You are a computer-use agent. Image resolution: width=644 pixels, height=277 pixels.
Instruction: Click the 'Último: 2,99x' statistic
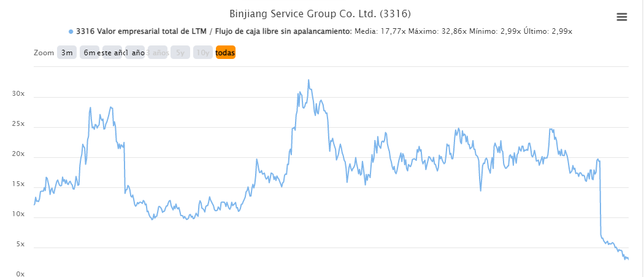[548, 31]
